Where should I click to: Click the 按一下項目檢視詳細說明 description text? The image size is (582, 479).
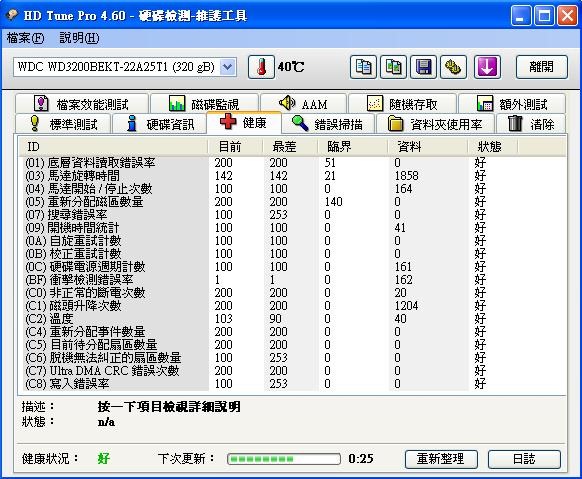pyautogui.click(x=169, y=407)
